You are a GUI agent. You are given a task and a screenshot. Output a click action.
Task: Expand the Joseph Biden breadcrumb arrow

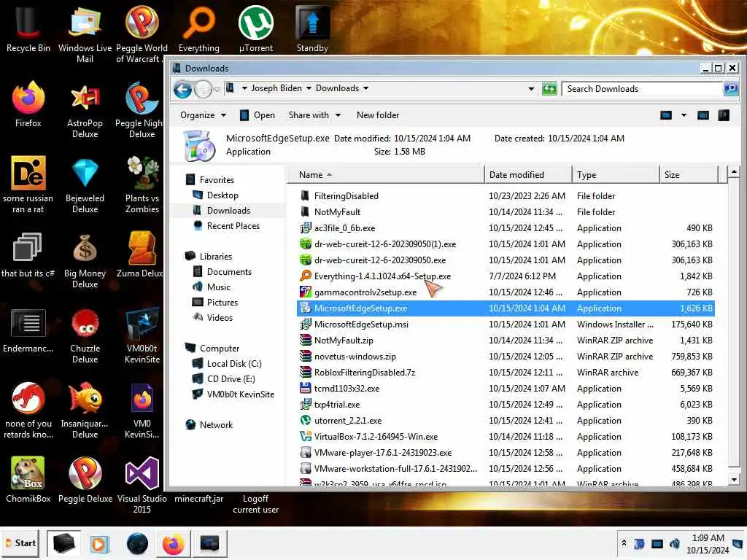pyautogui.click(x=309, y=88)
